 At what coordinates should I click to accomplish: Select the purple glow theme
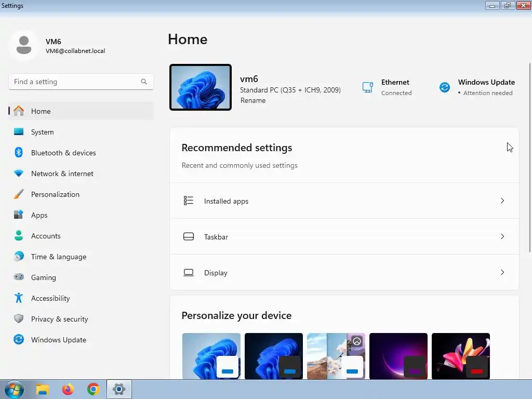(398, 356)
